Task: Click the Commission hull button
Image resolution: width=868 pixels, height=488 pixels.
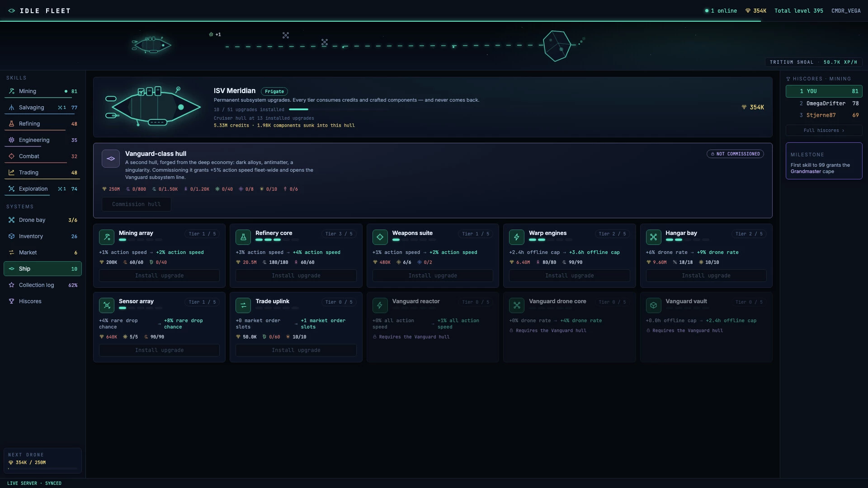Action: (137, 204)
